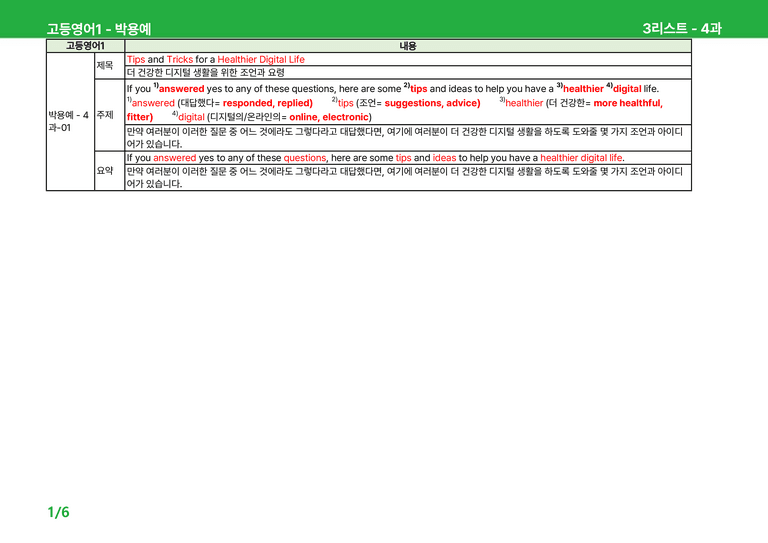
Task: Click the synonyms more healthful
Action: [627, 103]
